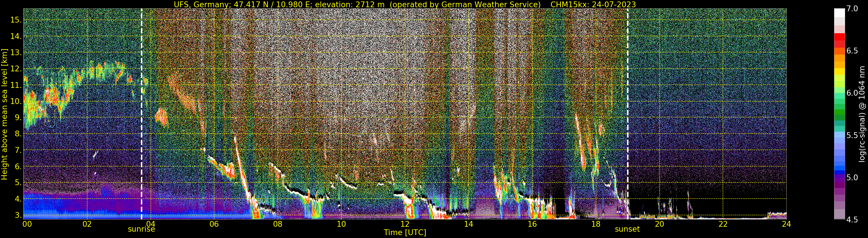Click the height tick label "10."

coord(16,101)
